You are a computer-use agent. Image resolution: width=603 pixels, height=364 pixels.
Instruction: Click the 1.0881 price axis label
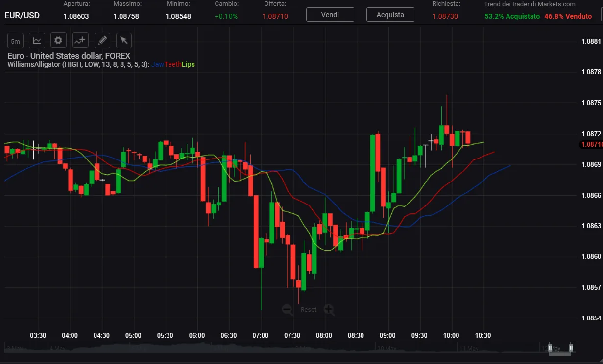point(591,41)
